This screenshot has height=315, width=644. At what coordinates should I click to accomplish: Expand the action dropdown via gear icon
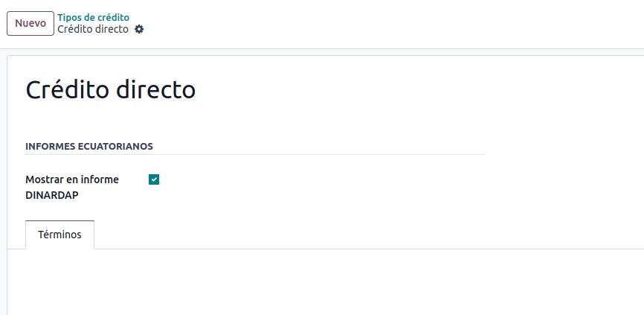(x=139, y=29)
